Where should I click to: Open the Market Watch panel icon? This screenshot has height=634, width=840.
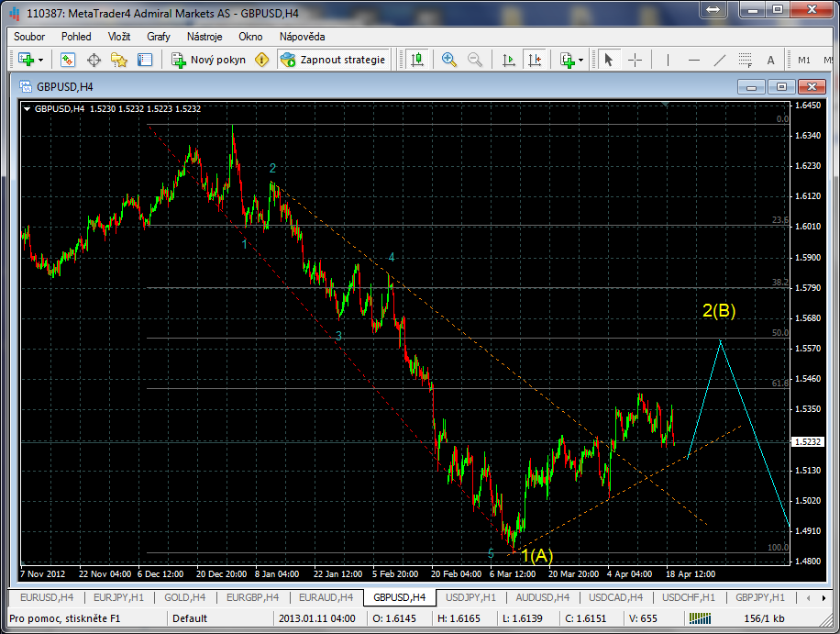[68, 60]
